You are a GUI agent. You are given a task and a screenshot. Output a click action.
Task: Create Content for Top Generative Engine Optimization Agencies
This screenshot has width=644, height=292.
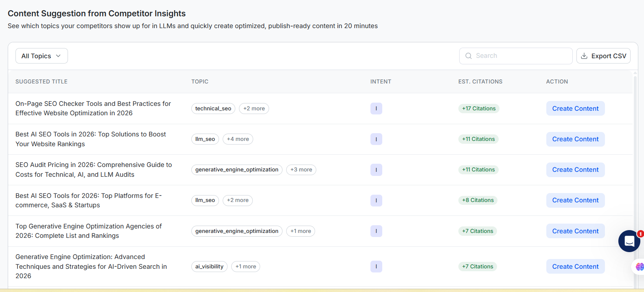575,231
